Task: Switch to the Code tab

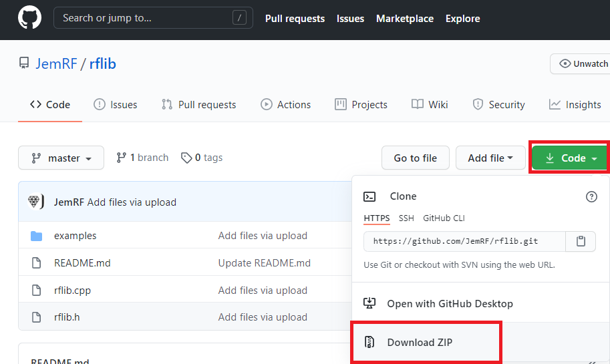Action: [x=50, y=105]
